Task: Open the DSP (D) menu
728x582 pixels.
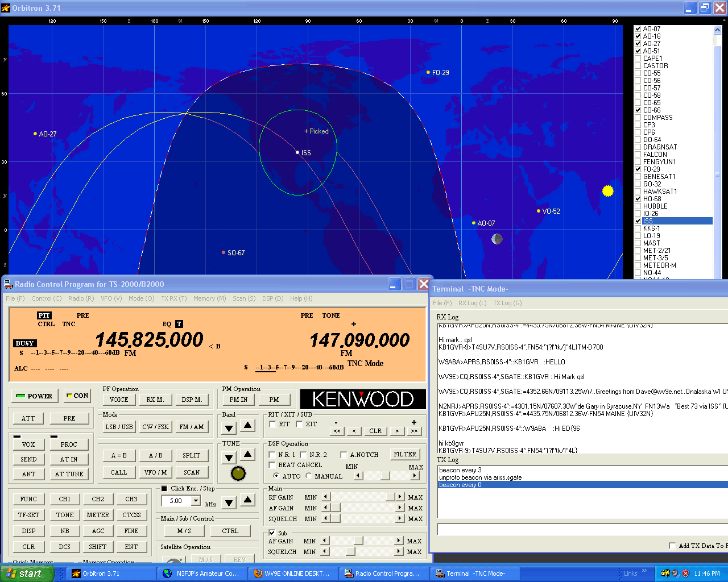Action: coord(272,298)
